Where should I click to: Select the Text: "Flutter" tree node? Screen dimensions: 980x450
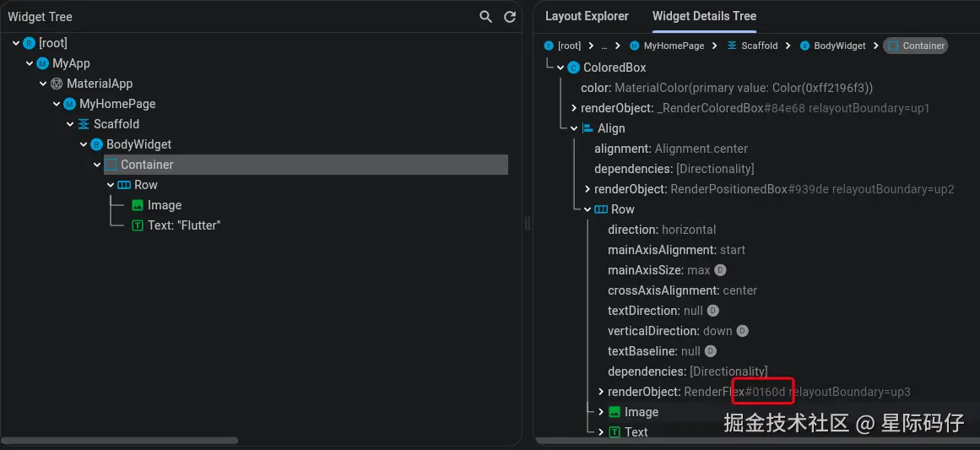coord(183,225)
